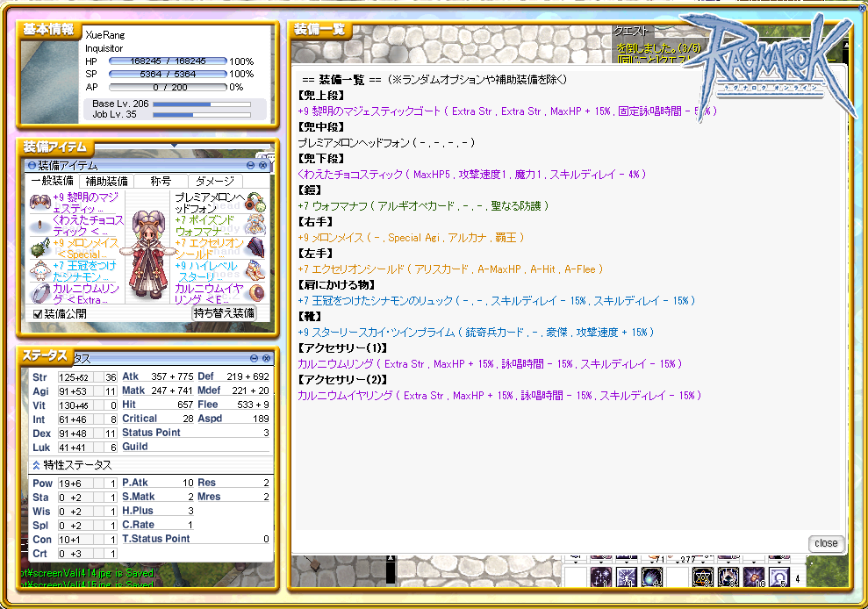Screen dimensions: 868x609
Task: Click the chocolate stick lower headgear icon
Action: [x=39, y=226]
